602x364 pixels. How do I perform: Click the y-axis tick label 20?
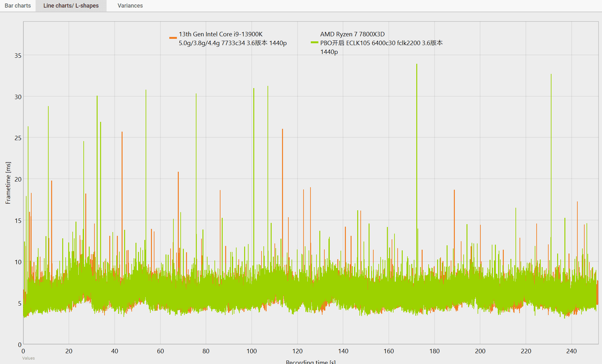[x=18, y=179]
